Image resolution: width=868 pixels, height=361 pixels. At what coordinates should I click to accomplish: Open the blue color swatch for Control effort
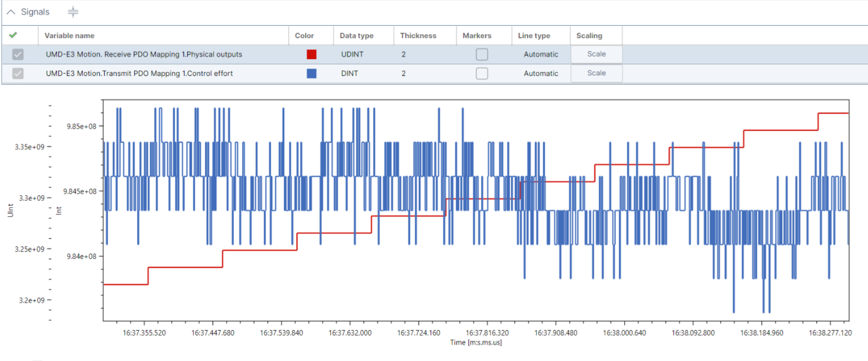point(311,73)
